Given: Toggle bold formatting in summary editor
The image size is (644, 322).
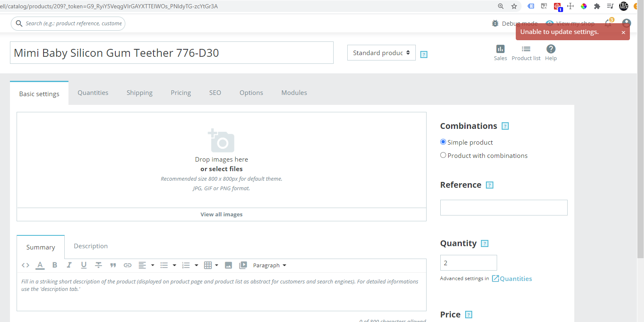Looking at the screenshot, I should click(54, 265).
